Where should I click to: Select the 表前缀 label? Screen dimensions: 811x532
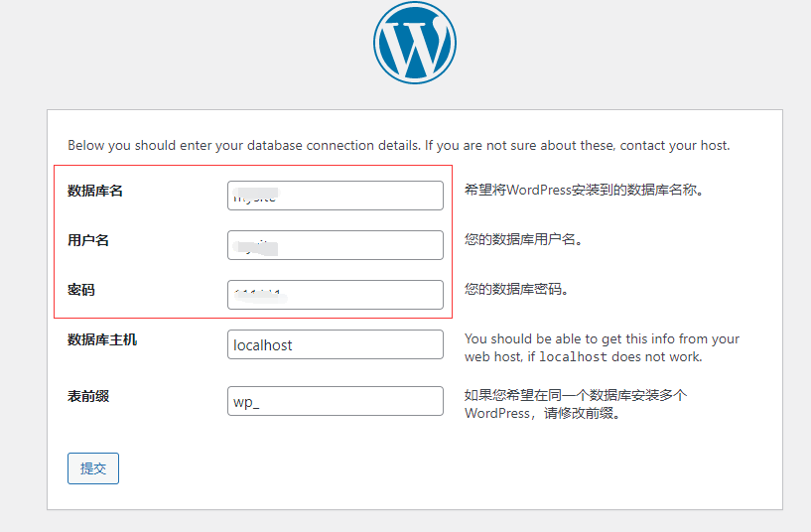click(88, 397)
